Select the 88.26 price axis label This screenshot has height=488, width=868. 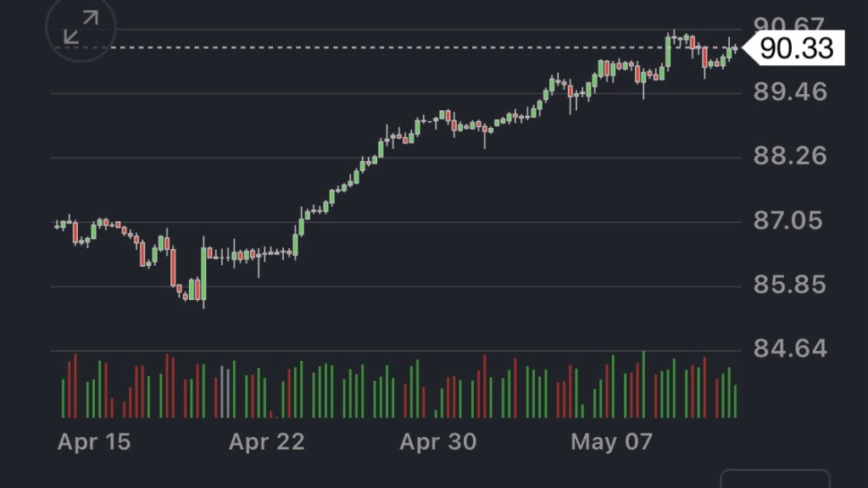pos(790,156)
